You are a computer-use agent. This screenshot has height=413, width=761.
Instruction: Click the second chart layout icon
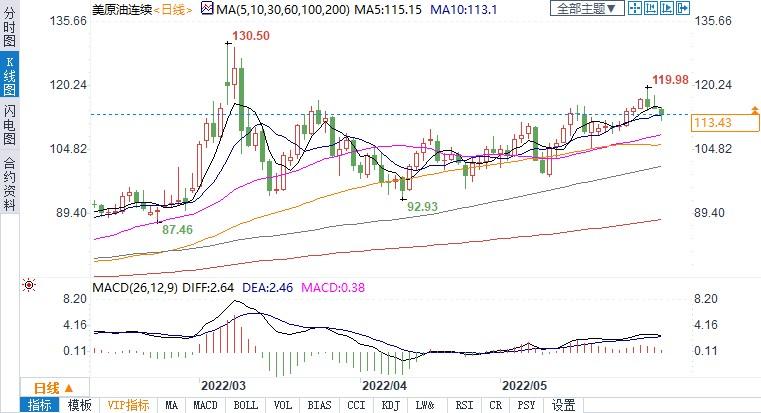[x=652, y=8]
